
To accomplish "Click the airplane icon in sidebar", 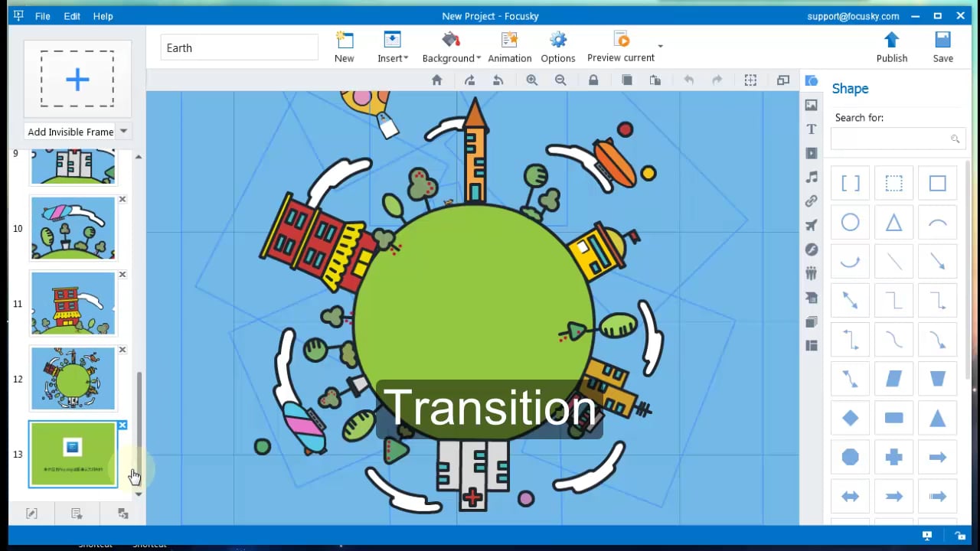I will pyautogui.click(x=812, y=225).
